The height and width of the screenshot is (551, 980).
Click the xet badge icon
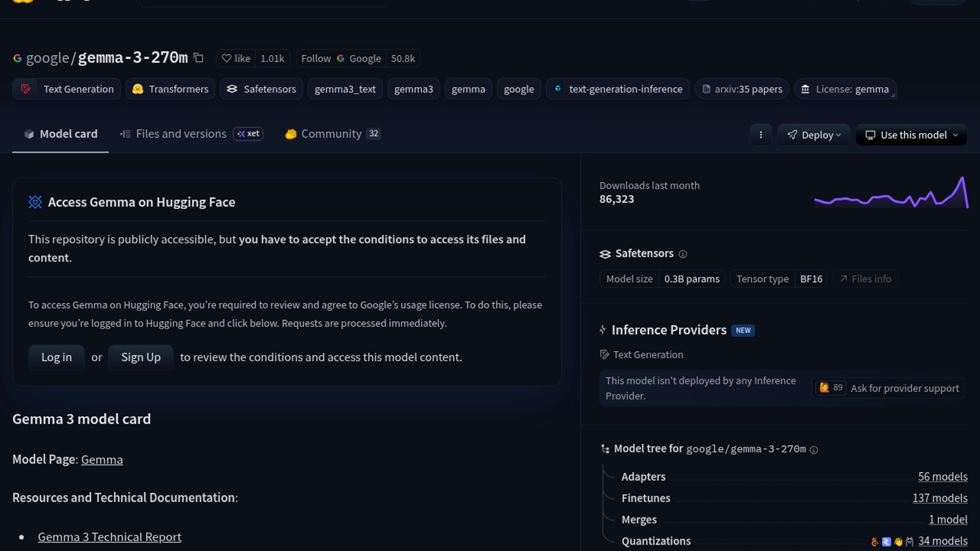248,134
